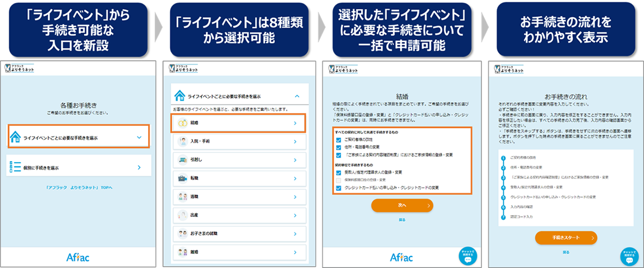Screen dimensions: 644x268
Task: Click the chevron on the 出産 row
Action: click(x=295, y=215)
